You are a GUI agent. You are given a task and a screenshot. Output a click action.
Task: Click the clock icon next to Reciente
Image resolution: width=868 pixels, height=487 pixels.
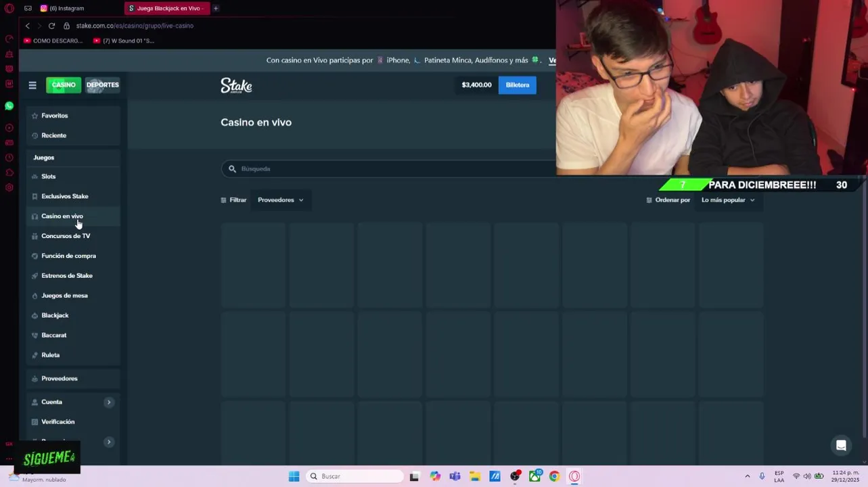coord(35,135)
